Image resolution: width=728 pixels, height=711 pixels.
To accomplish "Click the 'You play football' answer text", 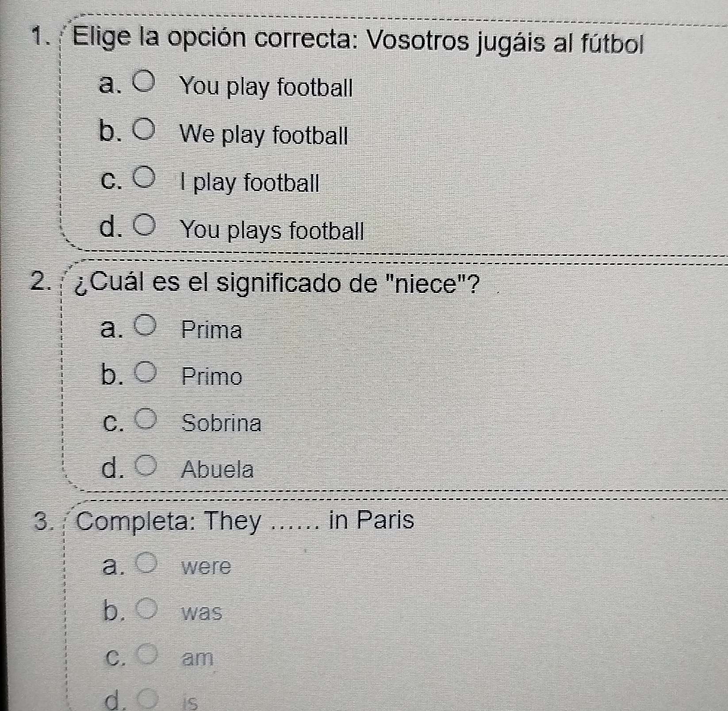I will [x=267, y=87].
